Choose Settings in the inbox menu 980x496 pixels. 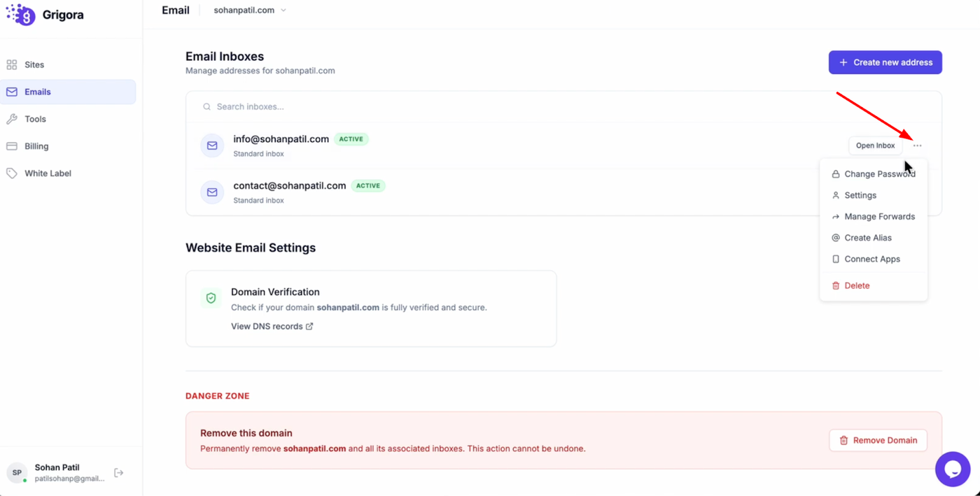coord(860,195)
